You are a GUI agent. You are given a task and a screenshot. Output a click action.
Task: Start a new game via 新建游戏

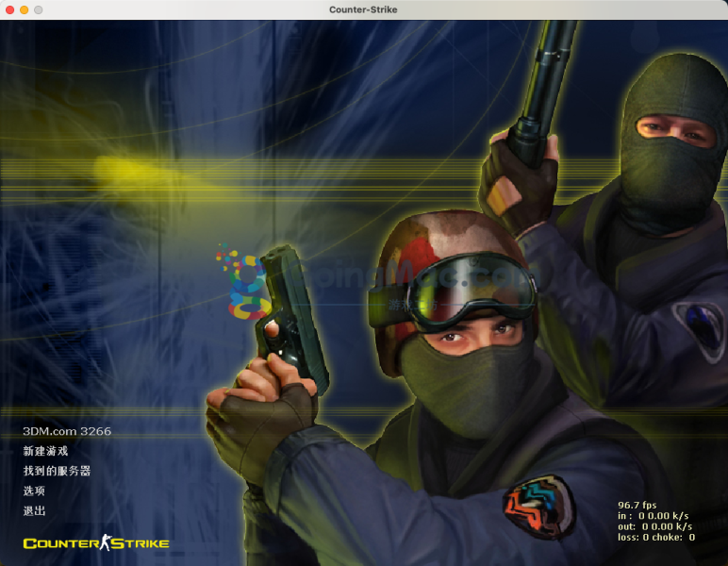coord(46,451)
